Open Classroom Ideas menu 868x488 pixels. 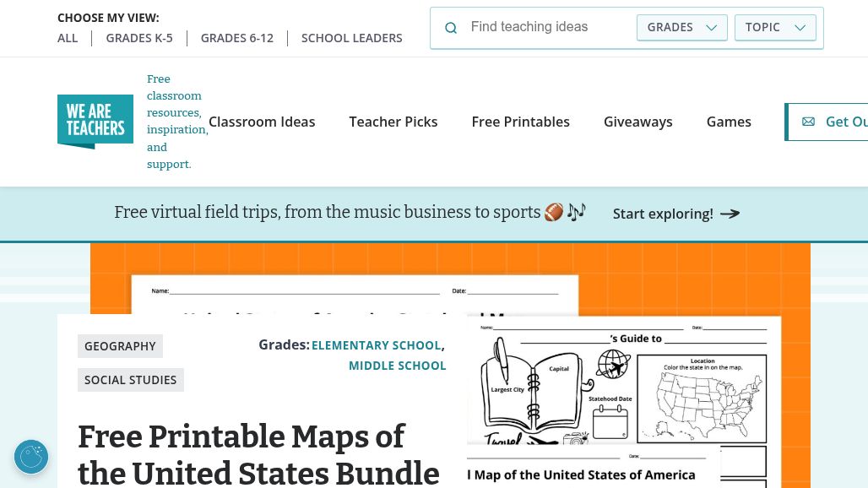[262, 122]
